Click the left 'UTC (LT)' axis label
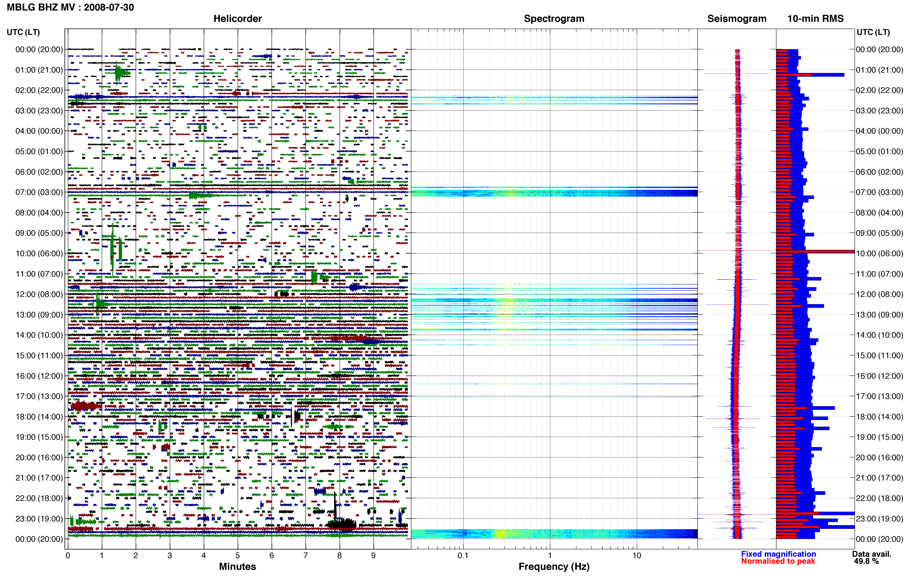 (23, 32)
